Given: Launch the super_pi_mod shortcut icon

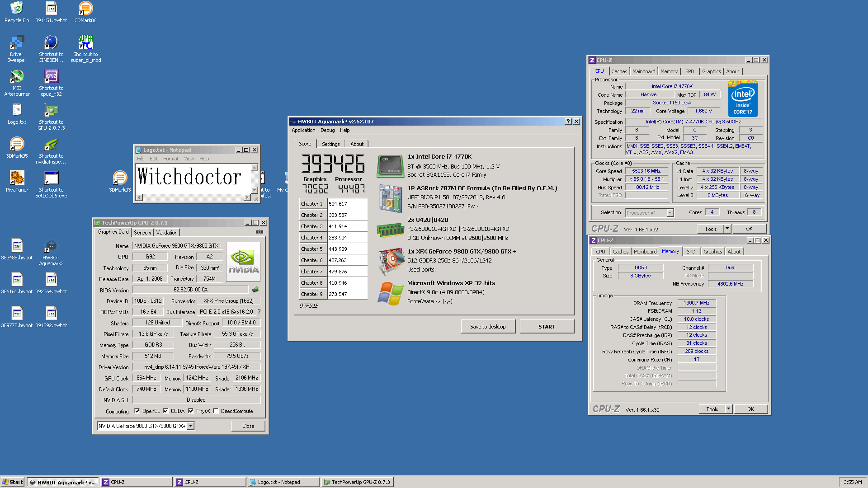Looking at the screenshot, I should point(85,49).
